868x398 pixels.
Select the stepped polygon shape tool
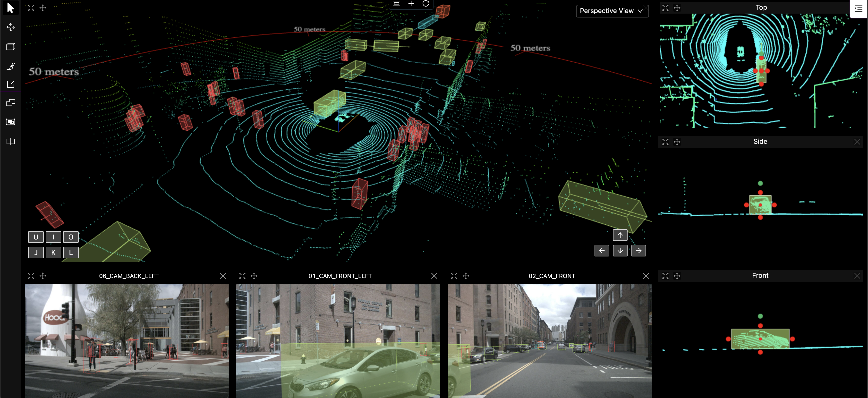[x=10, y=103]
